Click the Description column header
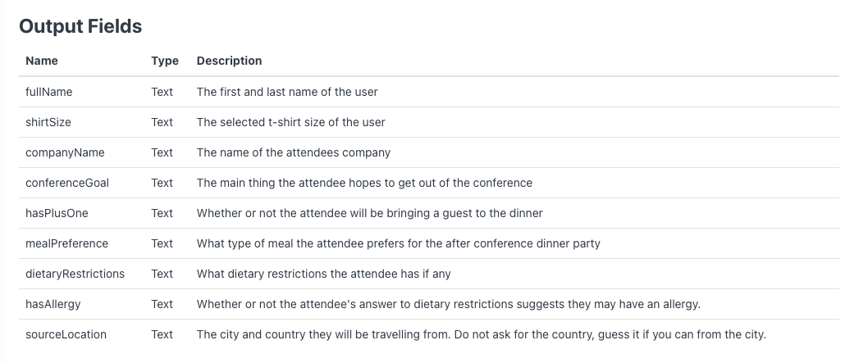 tap(229, 61)
